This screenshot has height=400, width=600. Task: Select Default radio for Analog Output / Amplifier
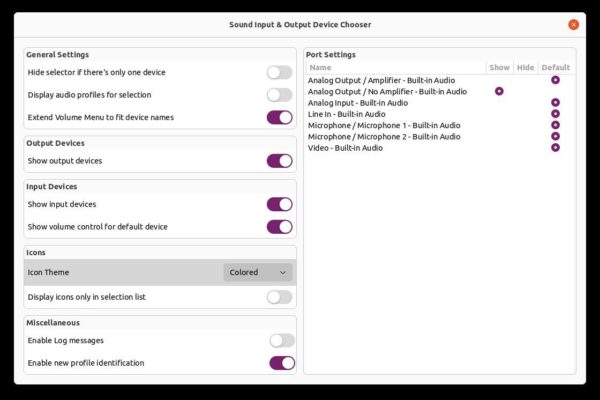[x=555, y=80]
